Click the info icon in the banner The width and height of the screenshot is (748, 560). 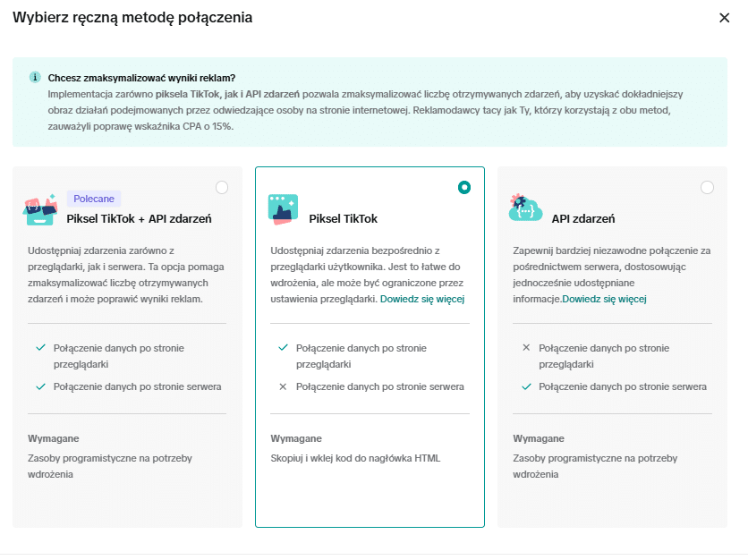(x=35, y=77)
